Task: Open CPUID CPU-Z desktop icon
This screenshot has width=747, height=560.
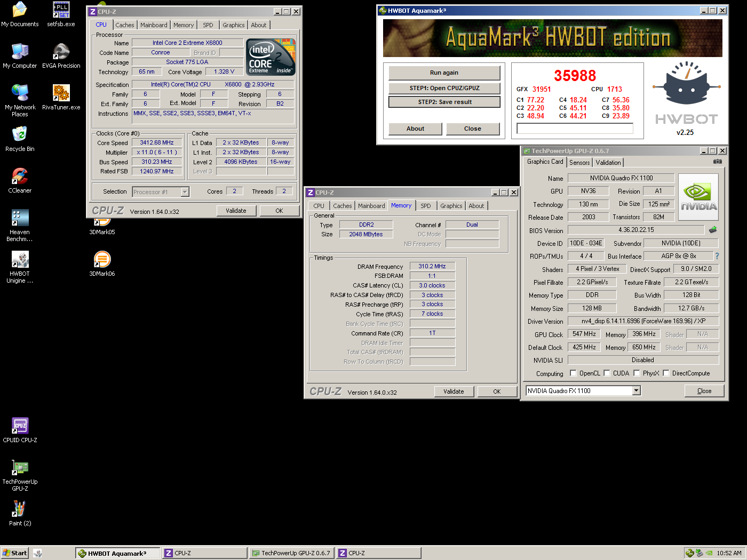Action: pos(20,430)
